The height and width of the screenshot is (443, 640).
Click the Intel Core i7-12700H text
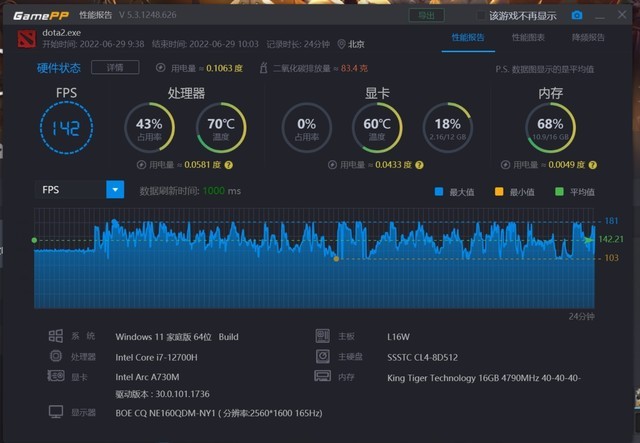(x=156, y=357)
